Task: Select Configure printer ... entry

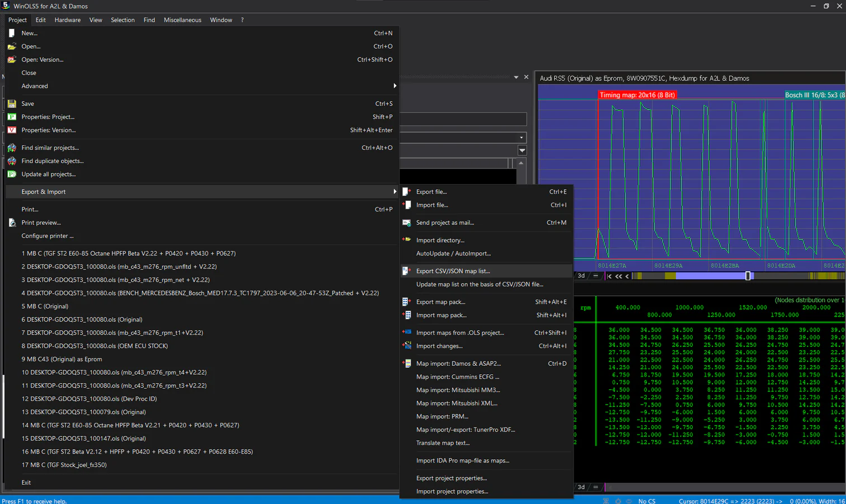Action: tap(201, 235)
